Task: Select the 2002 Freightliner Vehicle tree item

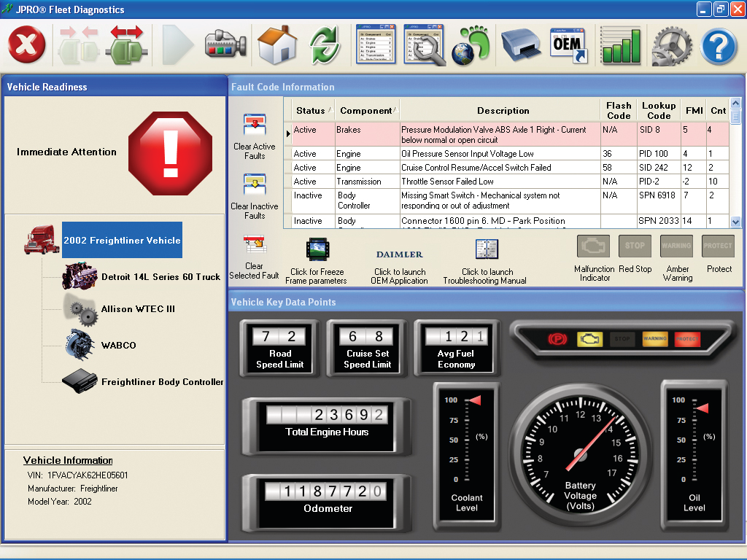Action: point(122,239)
